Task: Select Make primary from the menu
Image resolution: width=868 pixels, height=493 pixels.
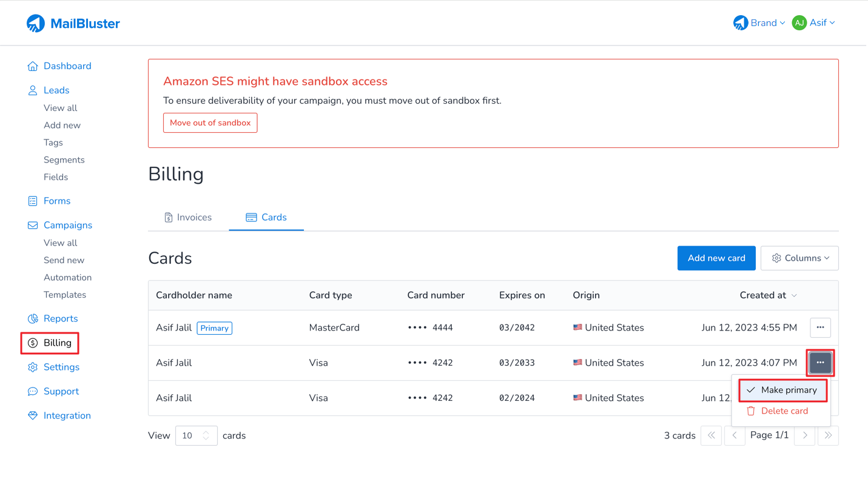Action: (782, 390)
